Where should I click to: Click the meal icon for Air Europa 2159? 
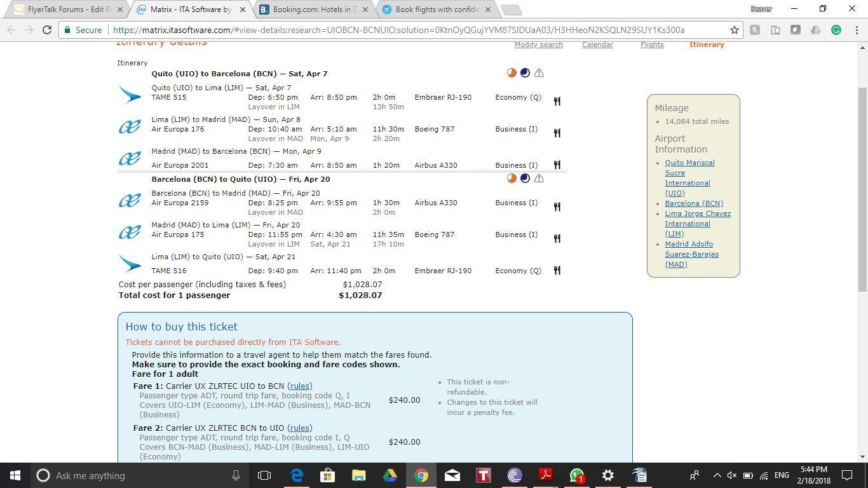pos(557,207)
